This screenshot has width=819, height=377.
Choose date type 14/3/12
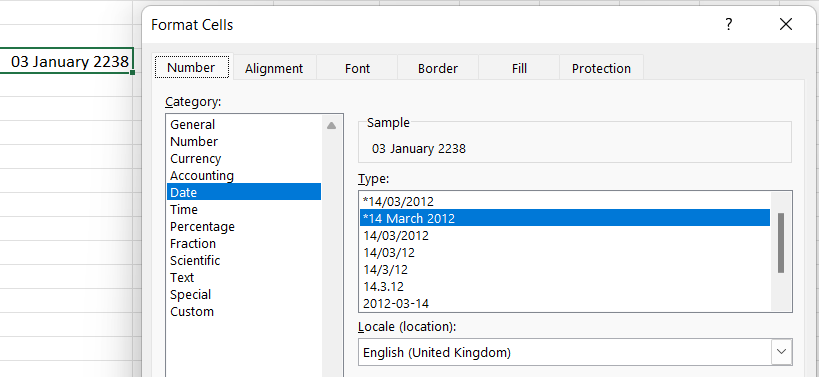coord(565,269)
